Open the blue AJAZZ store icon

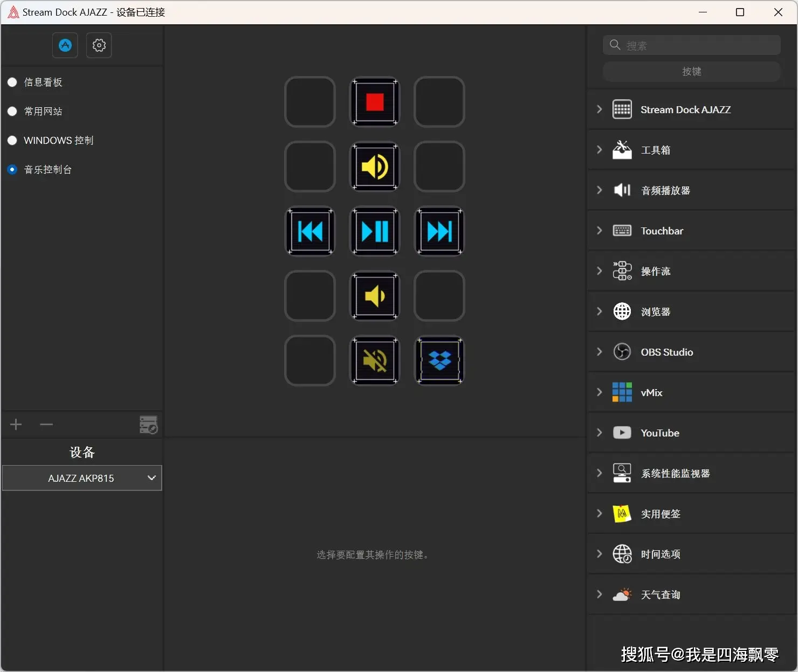click(x=65, y=45)
